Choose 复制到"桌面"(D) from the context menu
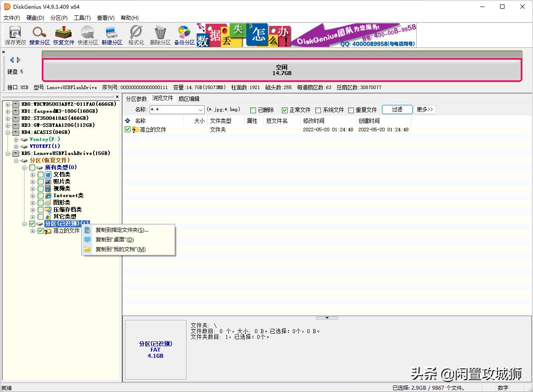The width and height of the screenshot is (533, 392). [x=115, y=240]
